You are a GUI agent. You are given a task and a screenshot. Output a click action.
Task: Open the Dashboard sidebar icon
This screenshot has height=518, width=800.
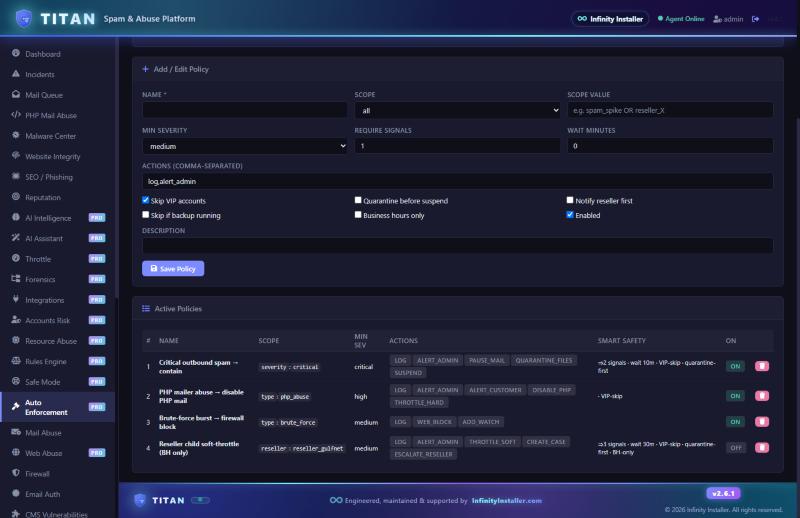[x=16, y=53]
